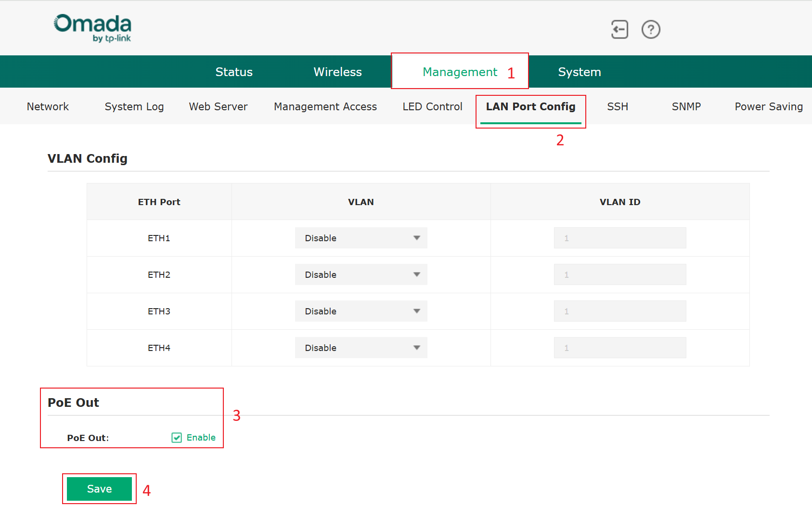This screenshot has height=507, width=812.
Task: Open Power Saving settings
Action: point(768,106)
